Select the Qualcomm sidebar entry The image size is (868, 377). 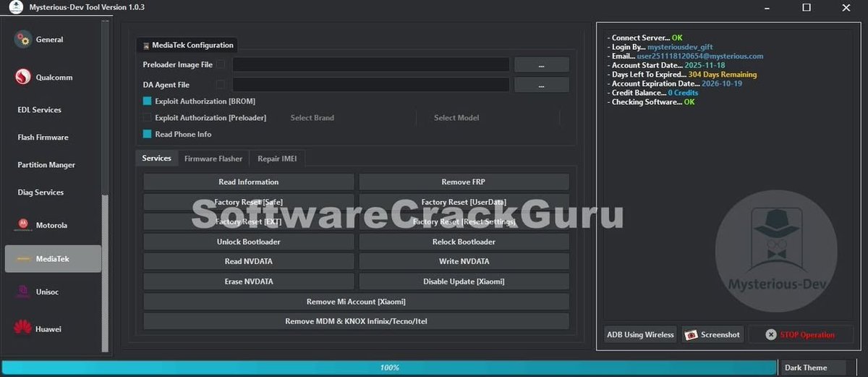point(52,77)
